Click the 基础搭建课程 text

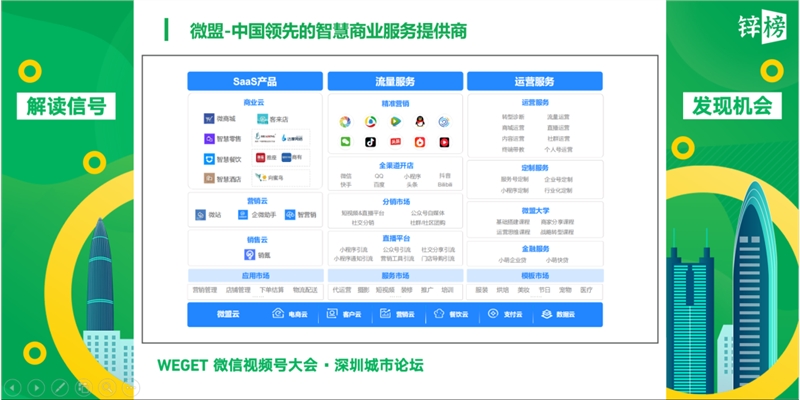click(513, 222)
